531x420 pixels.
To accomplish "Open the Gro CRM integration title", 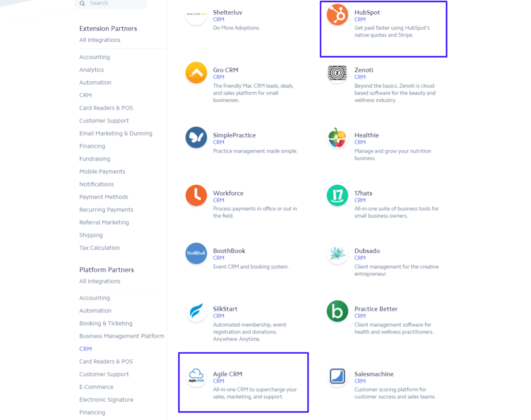I will tap(226, 70).
